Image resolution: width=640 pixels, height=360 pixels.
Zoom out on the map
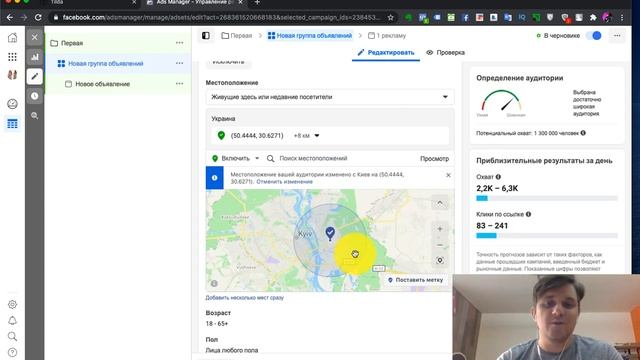(440, 245)
